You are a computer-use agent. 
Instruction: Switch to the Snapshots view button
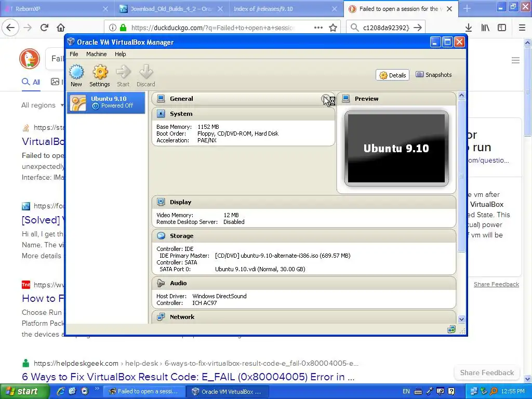434,75
